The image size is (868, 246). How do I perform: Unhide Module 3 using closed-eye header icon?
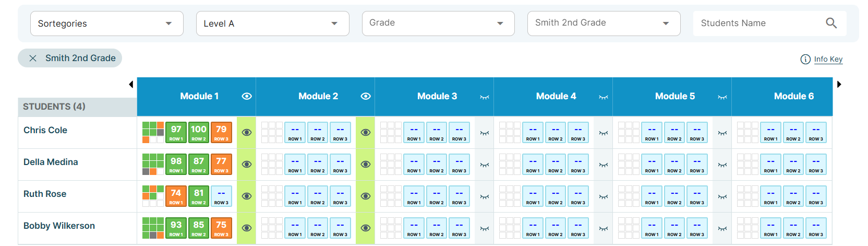(x=485, y=97)
